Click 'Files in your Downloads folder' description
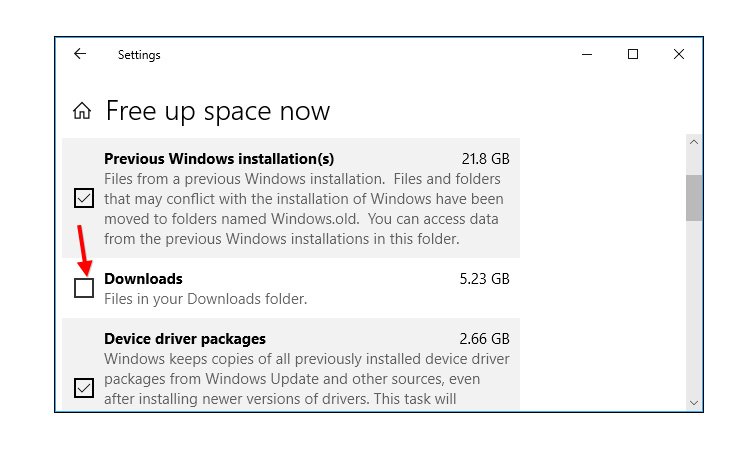 pos(205,299)
